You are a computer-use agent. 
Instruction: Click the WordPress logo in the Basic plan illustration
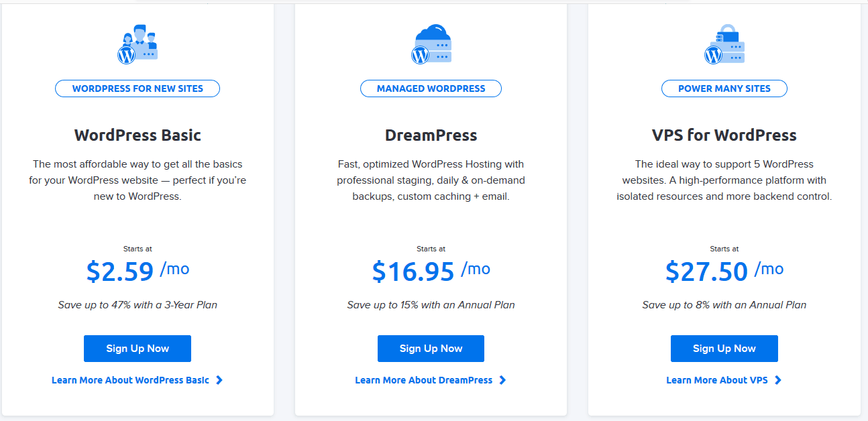coord(128,54)
